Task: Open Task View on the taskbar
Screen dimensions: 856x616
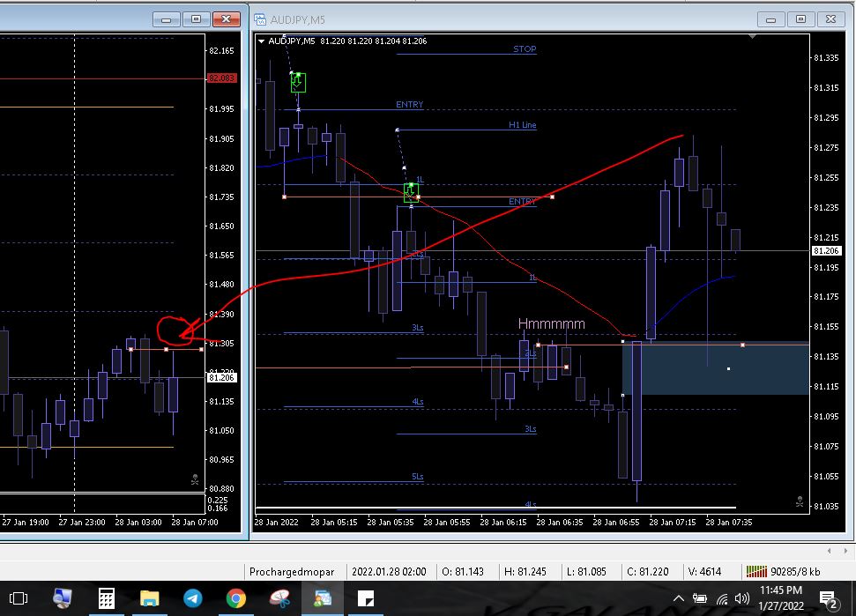Action: 19,598
